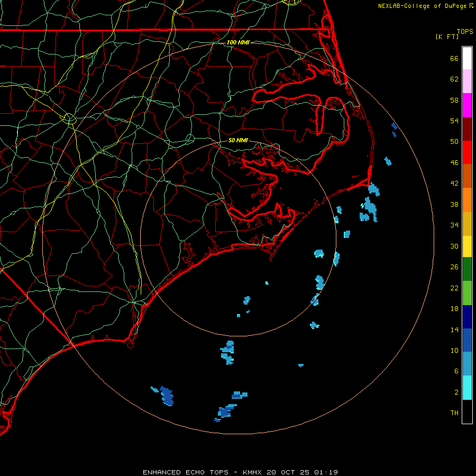Click the '58' legend value label

(x=454, y=100)
